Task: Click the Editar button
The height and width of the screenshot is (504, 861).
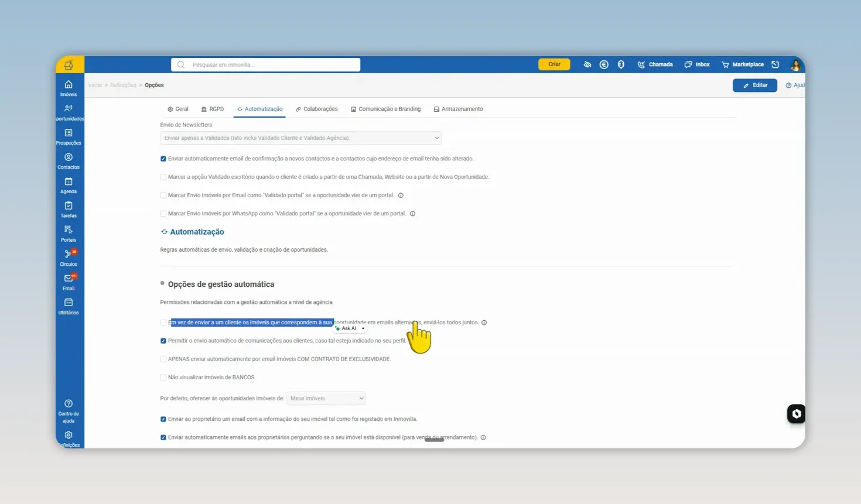Action: tap(755, 85)
